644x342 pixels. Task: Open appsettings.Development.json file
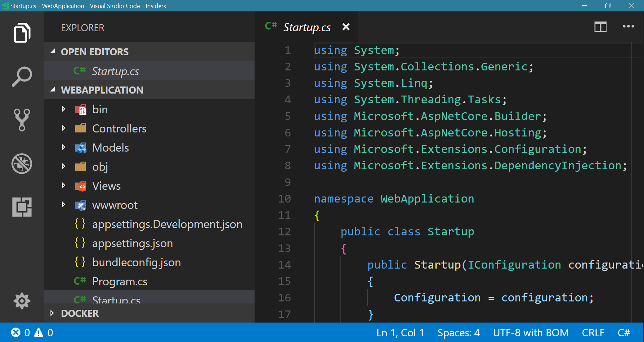tap(149, 224)
